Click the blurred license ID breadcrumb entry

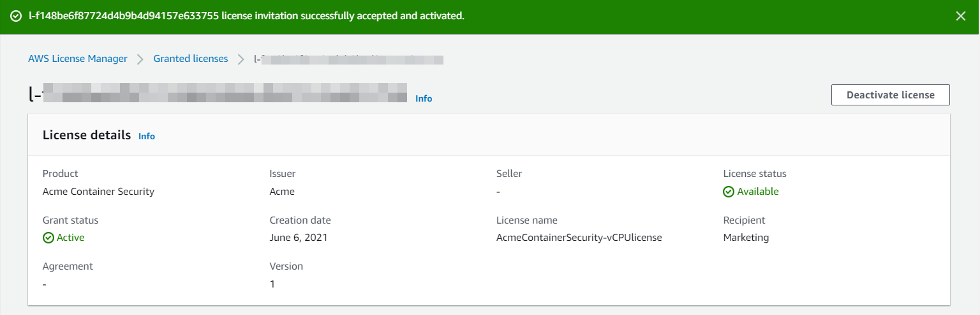tap(348, 59)
